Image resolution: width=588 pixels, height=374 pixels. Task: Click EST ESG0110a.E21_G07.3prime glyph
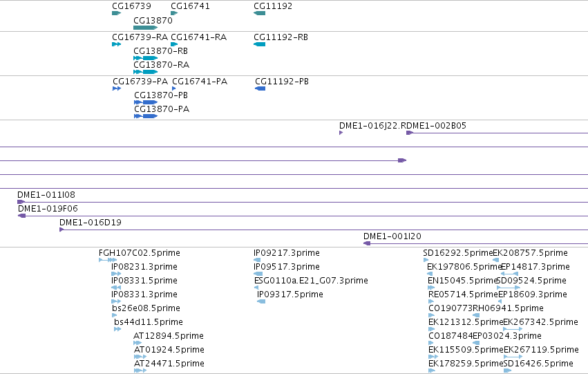point(256,288)
